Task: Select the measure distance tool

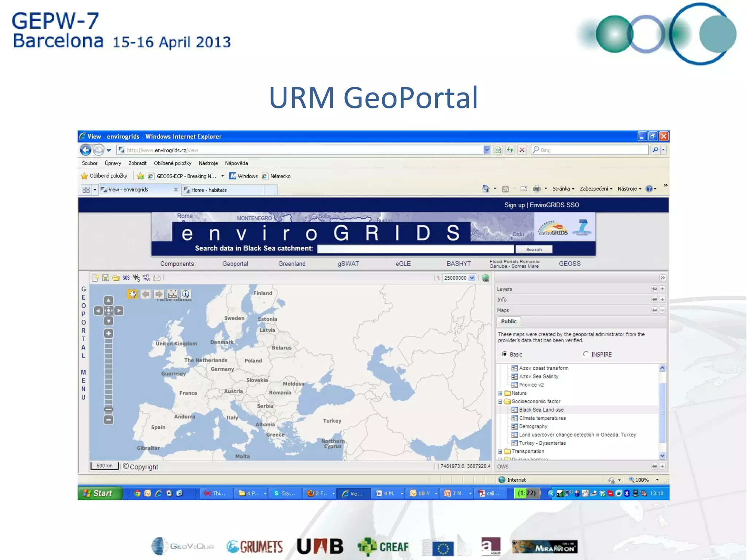Action: click(172, 294)
